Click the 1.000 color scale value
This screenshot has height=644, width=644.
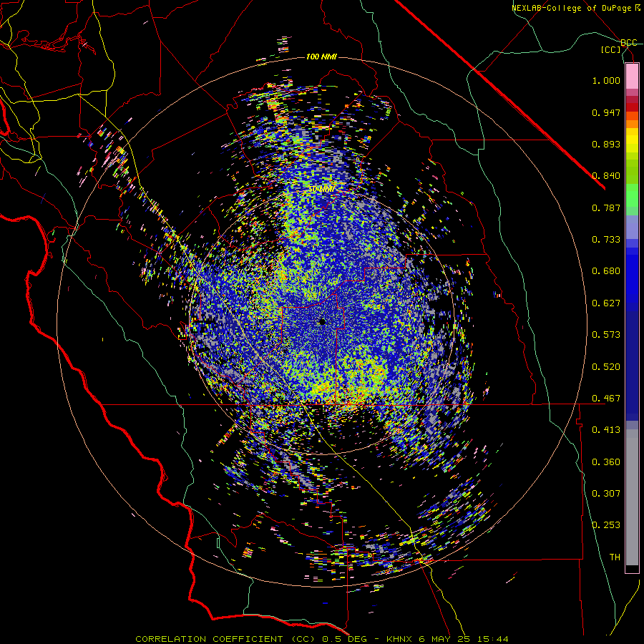pyautogui.click(x=606, y=80)
